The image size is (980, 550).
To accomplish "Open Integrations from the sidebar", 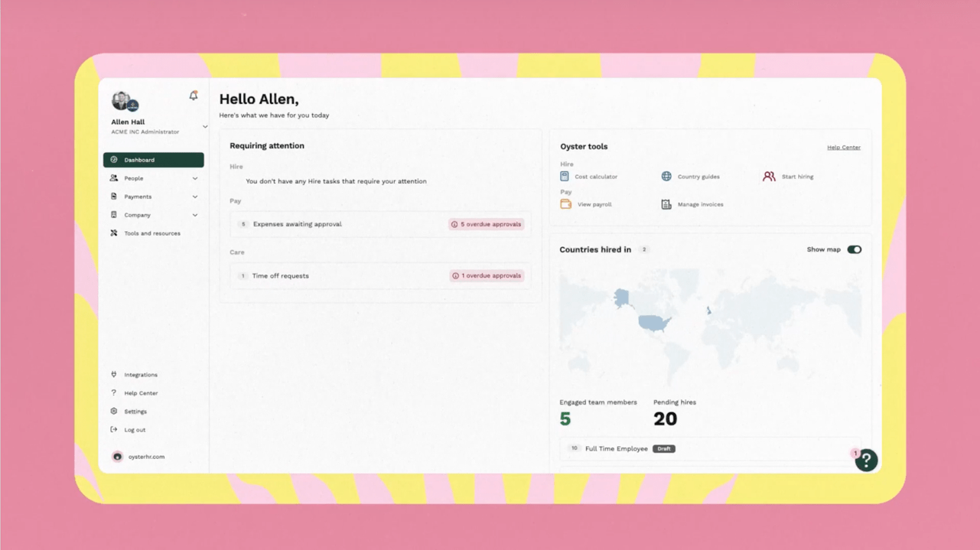I will tap(141, 374).
